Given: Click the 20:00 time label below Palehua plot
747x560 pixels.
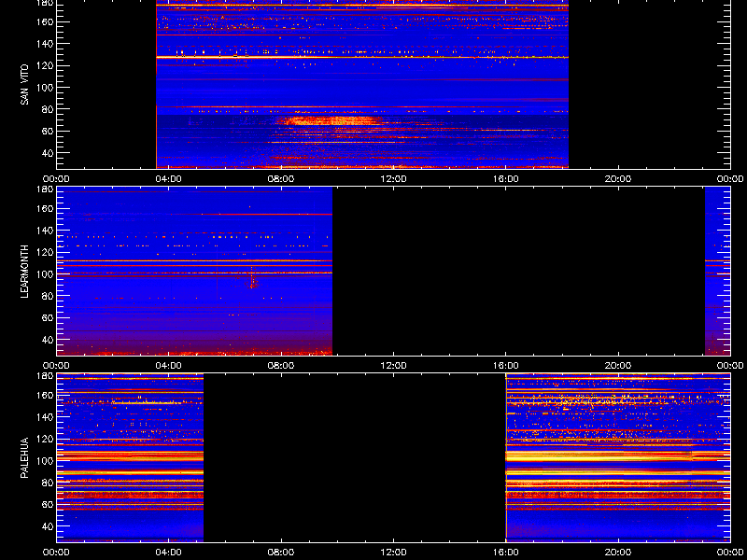Looking at the screenshot, I should tap(618, 553).
